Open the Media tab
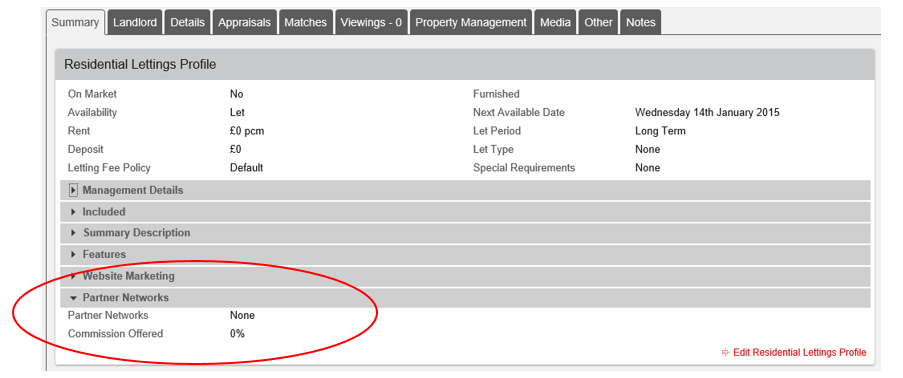 [556, 22]
